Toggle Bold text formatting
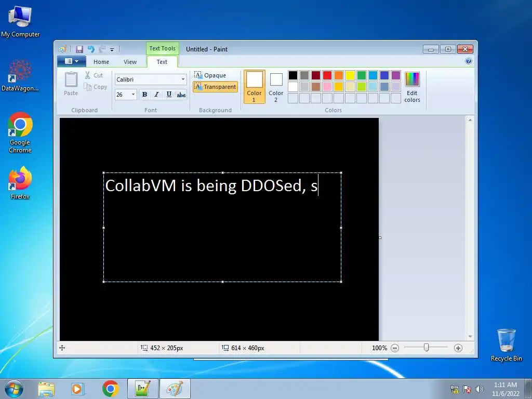 point(144,95)
